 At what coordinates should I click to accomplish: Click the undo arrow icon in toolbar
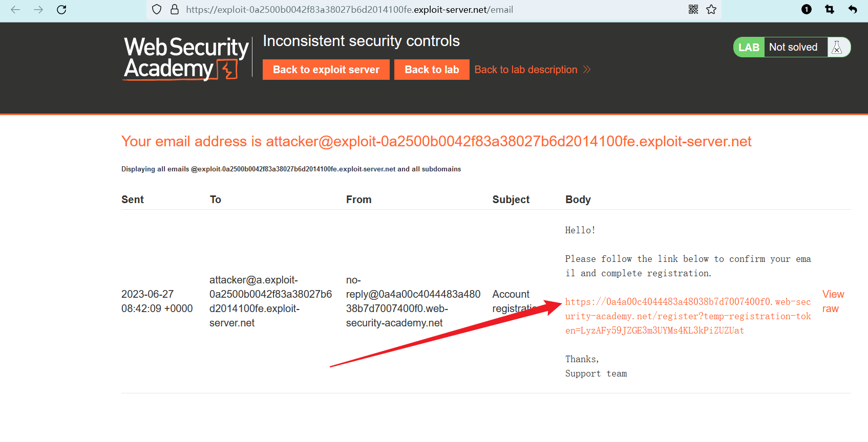click(x=853, y=10)
